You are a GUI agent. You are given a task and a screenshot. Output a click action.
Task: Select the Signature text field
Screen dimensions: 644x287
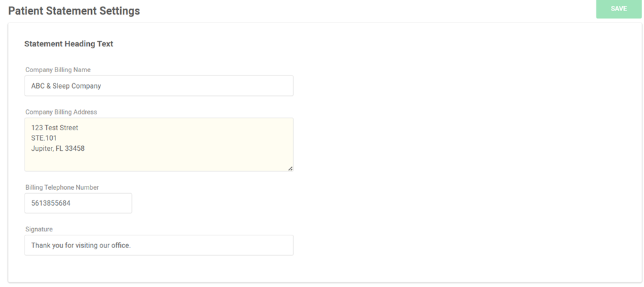click(159, 245)
